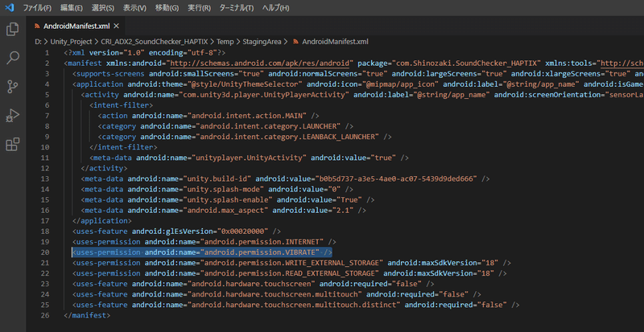Open the 編集(E) menu
Image resolution: width=644 pixels, height=332 pixels.
(71, 7)
